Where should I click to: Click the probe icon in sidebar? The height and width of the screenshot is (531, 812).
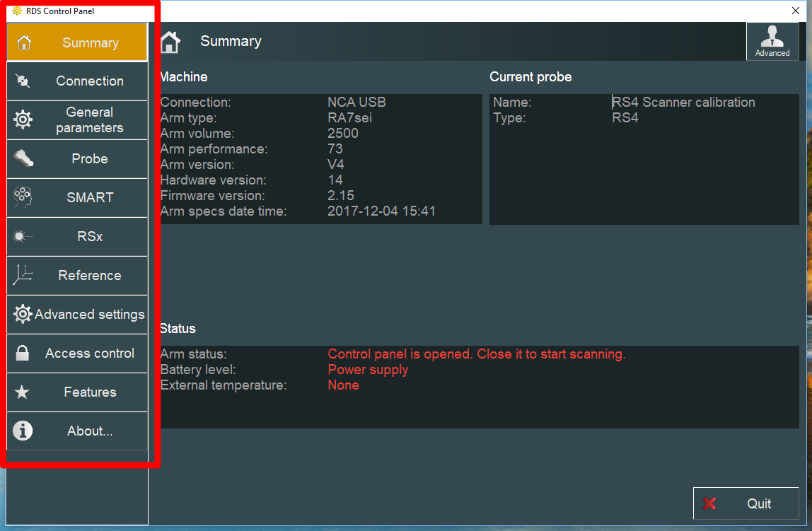pos(23,158)
